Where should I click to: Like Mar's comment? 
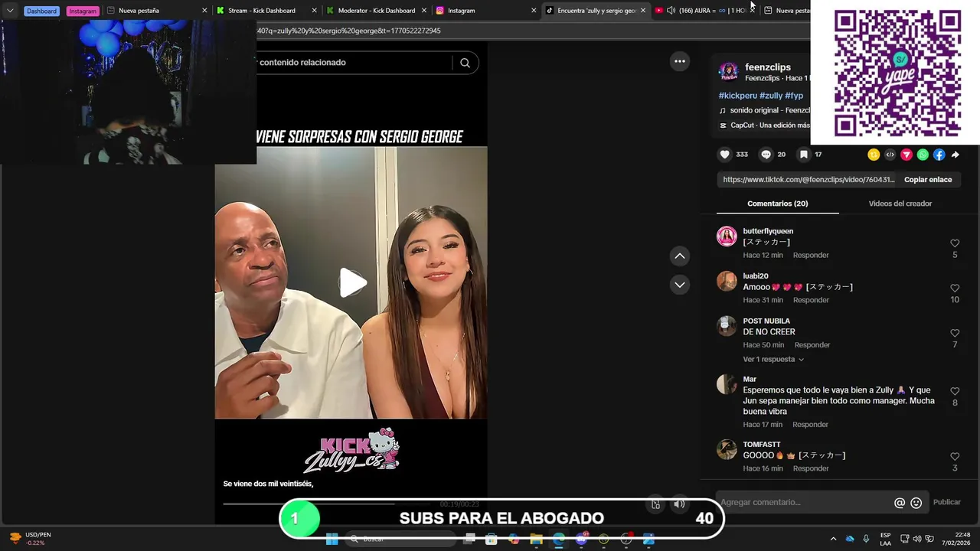click(955, 391)
